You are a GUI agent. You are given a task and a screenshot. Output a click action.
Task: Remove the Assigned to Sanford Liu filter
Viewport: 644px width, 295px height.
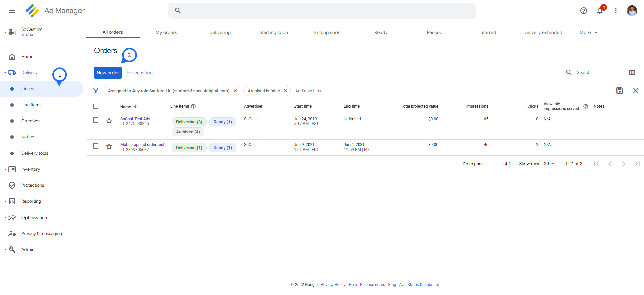[x=235, y=91]
